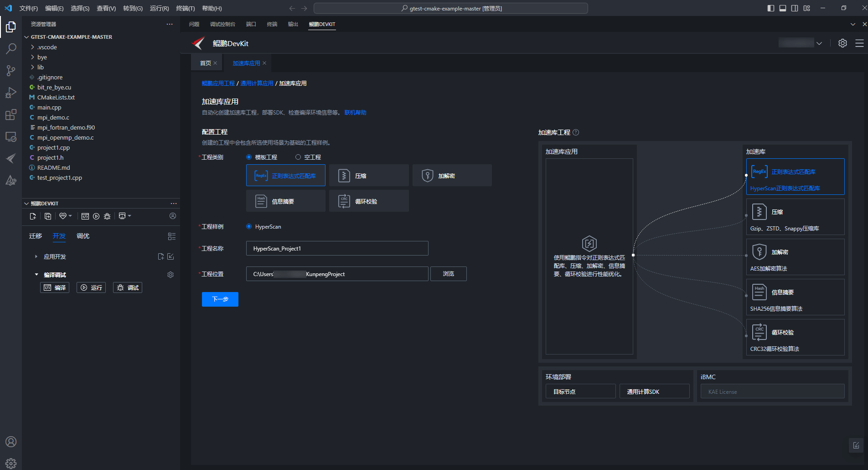The width and height of the screenshot is (868, 470).
Task: Open the Search view in activity bar
Action: tap(11, 48)
